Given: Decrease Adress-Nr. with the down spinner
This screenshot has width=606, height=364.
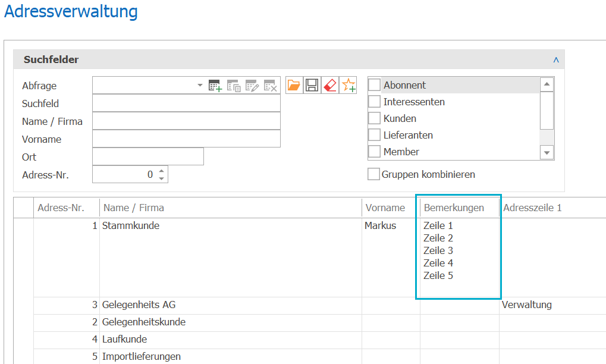Looking at the screenshot, I should (x=162, y=178).
